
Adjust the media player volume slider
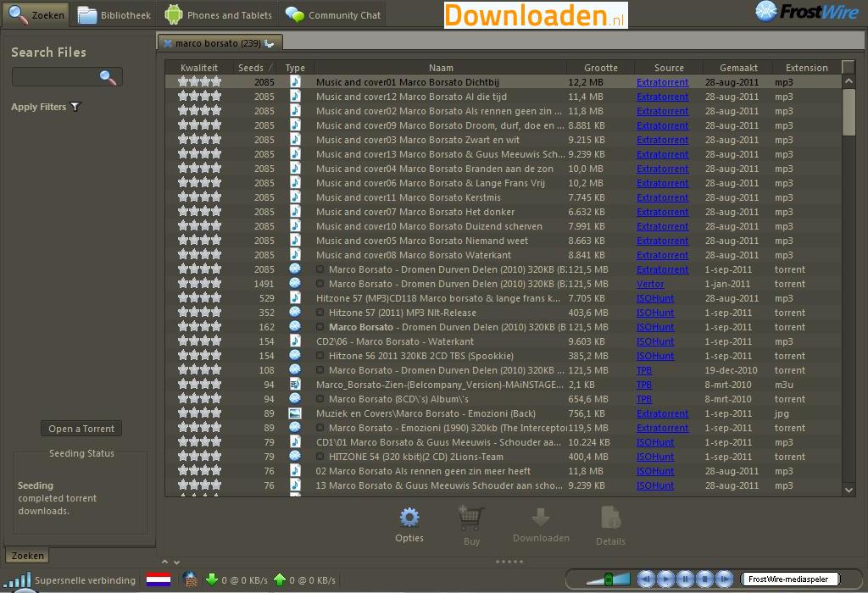608,579
